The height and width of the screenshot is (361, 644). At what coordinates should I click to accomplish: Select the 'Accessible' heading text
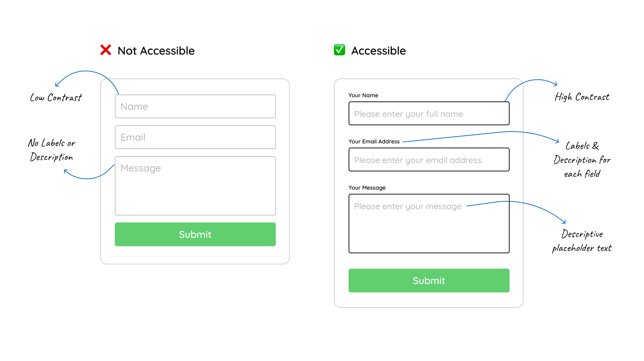tap(379, 51)
